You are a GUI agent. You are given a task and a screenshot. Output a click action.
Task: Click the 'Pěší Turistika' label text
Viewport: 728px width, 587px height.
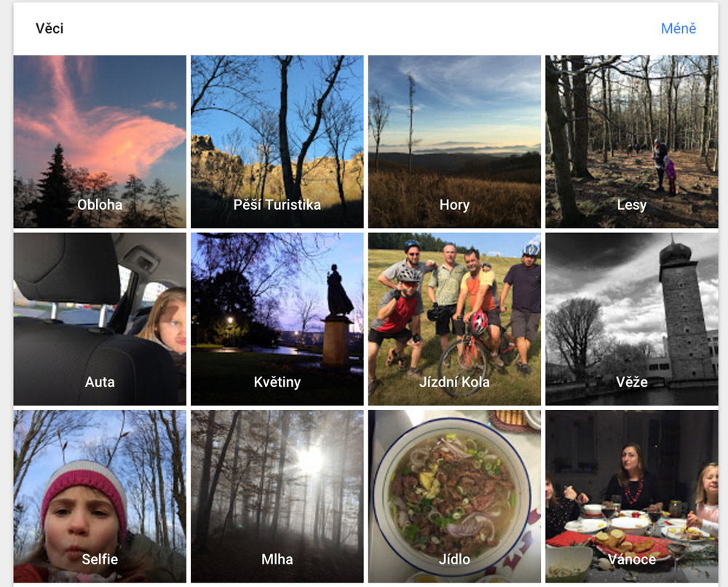click(277, 205)
